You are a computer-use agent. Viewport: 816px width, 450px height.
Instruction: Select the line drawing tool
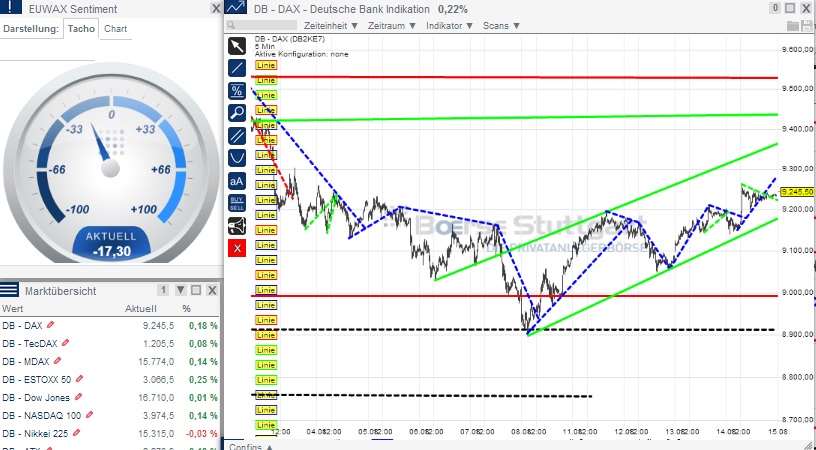coord(237,68)
